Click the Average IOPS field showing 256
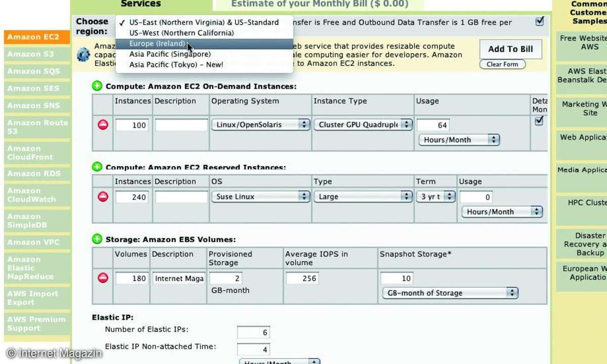Screen dimensions: 607x364 coord(302,279)
